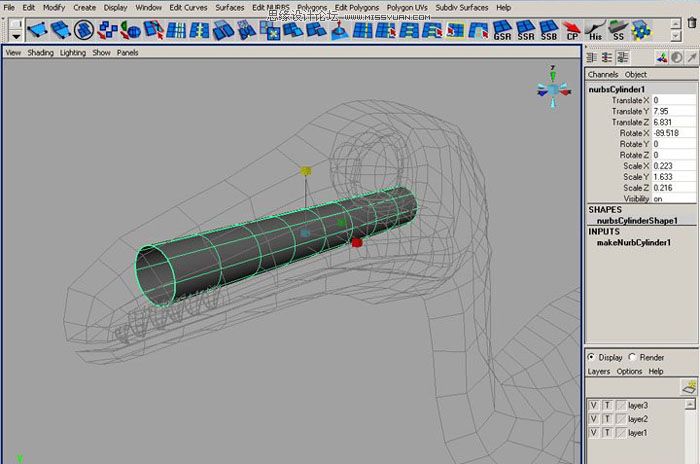Click the SSB shelf icon
This screenshot has height=464, width=700.
549,29
